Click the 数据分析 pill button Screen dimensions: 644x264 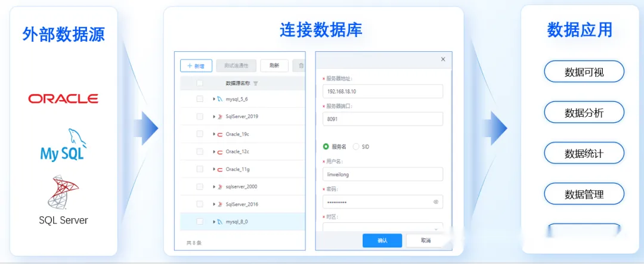[584, 113]
